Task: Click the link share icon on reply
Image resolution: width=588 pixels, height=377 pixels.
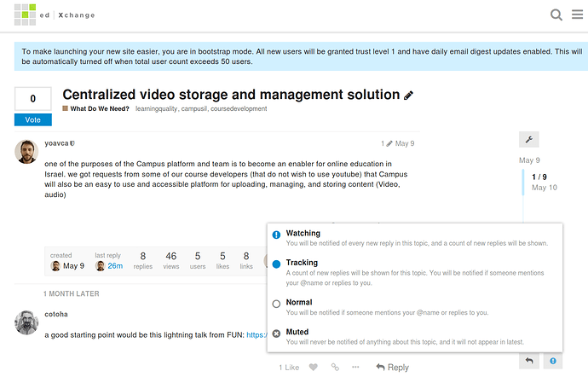Action: click(335, 368)
